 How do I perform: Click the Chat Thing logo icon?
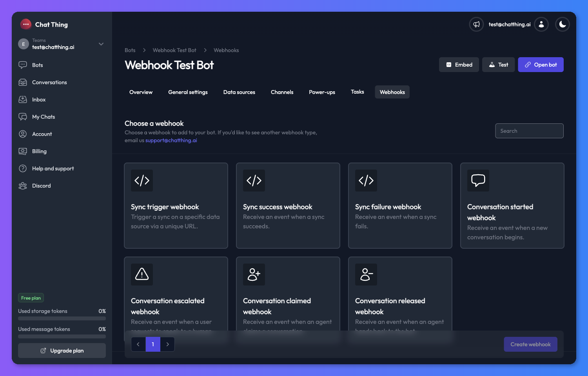pos(26,24)
